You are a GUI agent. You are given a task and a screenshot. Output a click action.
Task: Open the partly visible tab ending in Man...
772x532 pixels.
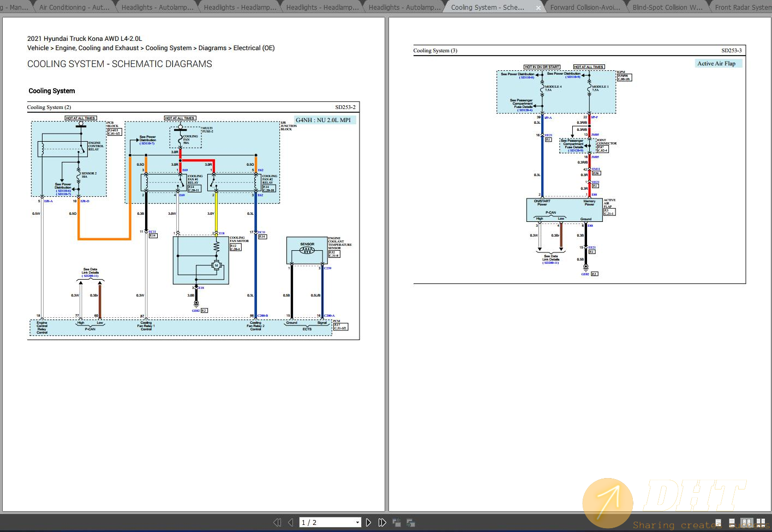click(15, 8)
